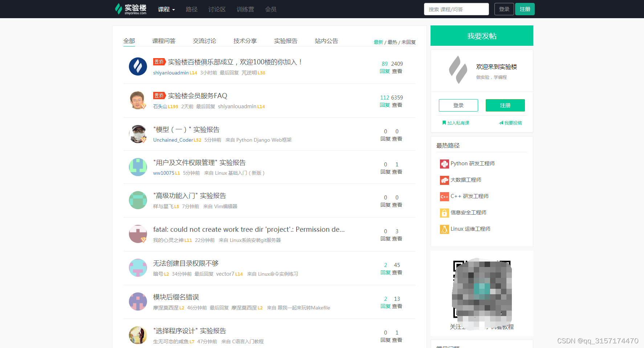The height and width of the screenshot is (348, 644).
Task: Click the 加入私有课 bookmark link
Action: coord(456,123)
